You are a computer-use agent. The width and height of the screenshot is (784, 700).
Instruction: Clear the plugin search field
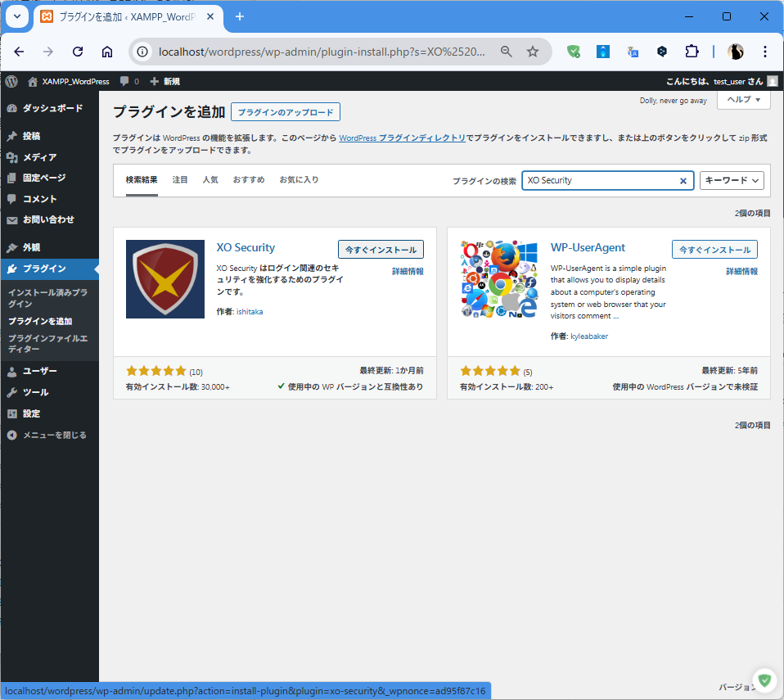coord(683,181)
